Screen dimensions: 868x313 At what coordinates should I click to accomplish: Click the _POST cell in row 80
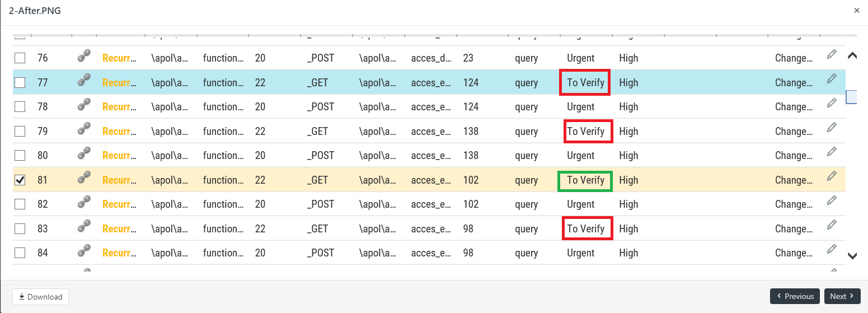tap(320, 156)
